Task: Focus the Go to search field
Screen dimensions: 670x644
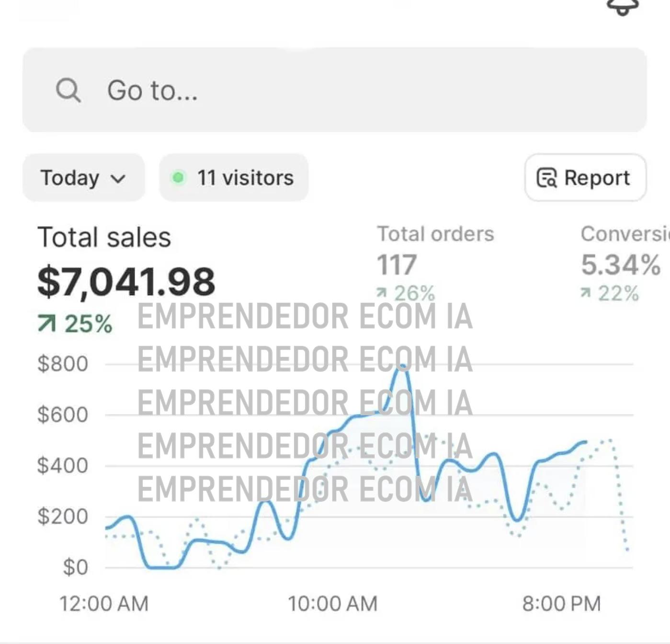Action: pyautogui.click(x=334, y=90)
